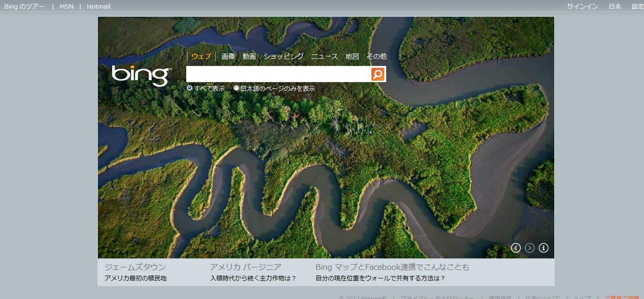Open the Bing マップとFacebook連携 headline
This screenshot has height=299, width=644.
pyautogui.click(x=392, y=267)
